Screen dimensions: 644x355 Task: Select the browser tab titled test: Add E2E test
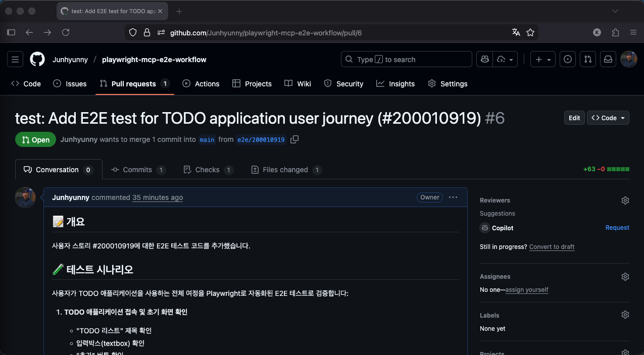coord(113,11)
